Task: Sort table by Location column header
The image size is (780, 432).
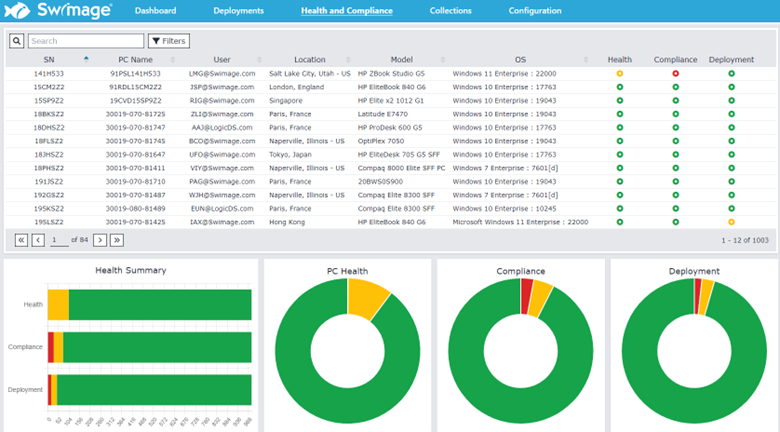Action: [x=309, y=60]
